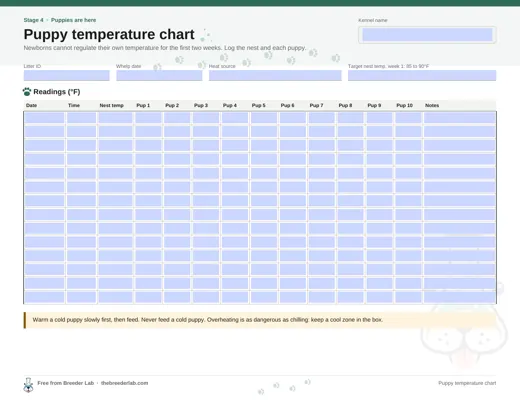The width and height of the screenshot is (520, 402).
Task: Click the Litter ID input field
Action: (x=67, y=75)
